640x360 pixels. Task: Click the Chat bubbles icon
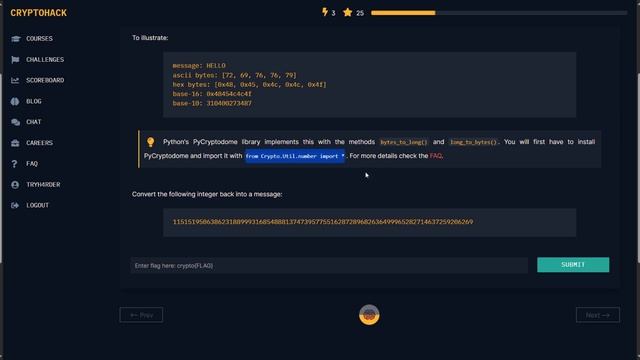tap(16, 122)
